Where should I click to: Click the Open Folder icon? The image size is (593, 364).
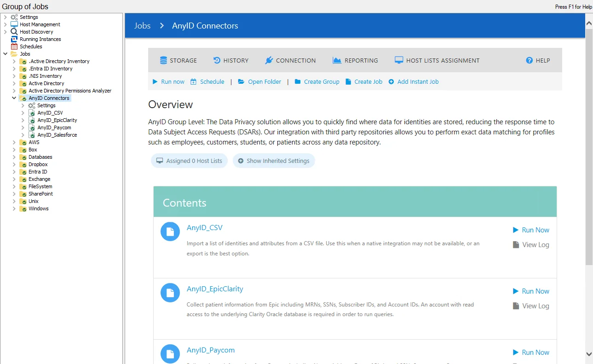[x=241, y=81]
